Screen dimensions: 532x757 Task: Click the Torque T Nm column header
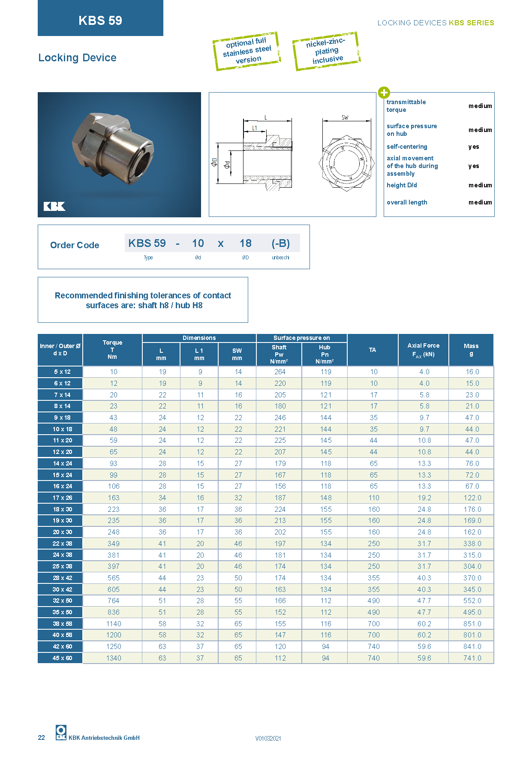tap(112, 349)
